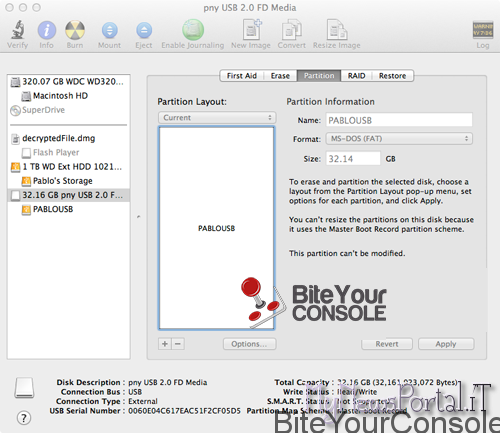Click the New Image icon
This screenshot has height=433, width=500.
point(252,30)
